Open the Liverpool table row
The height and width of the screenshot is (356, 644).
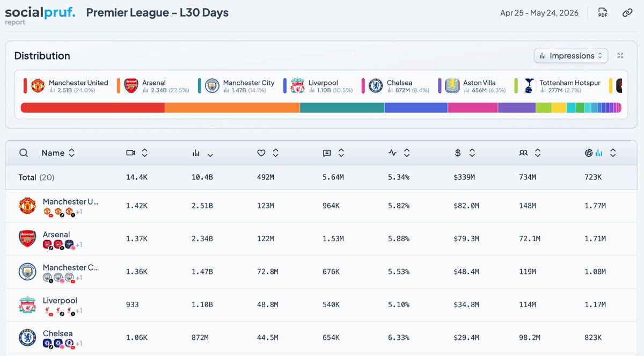click(322, 305)
